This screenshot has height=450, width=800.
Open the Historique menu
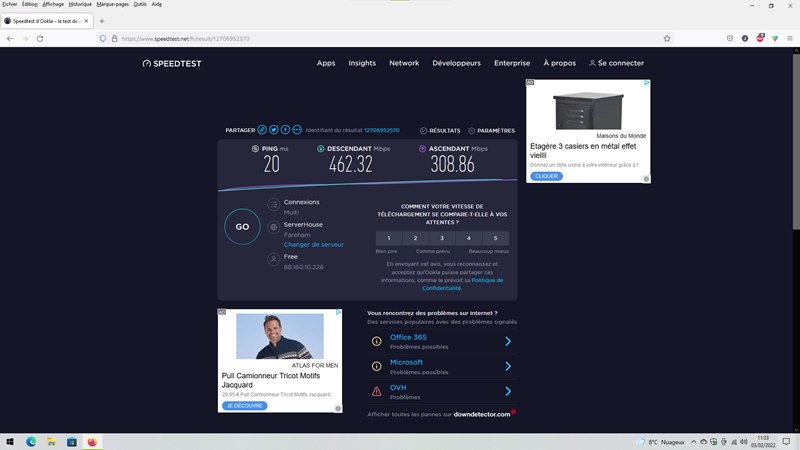point(80,4)
